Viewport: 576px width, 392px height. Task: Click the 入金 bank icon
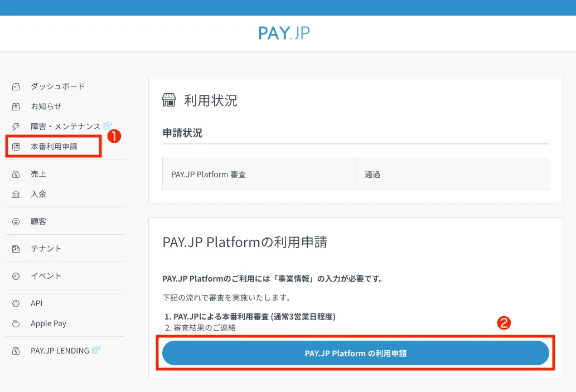click(x=16, y=194)
